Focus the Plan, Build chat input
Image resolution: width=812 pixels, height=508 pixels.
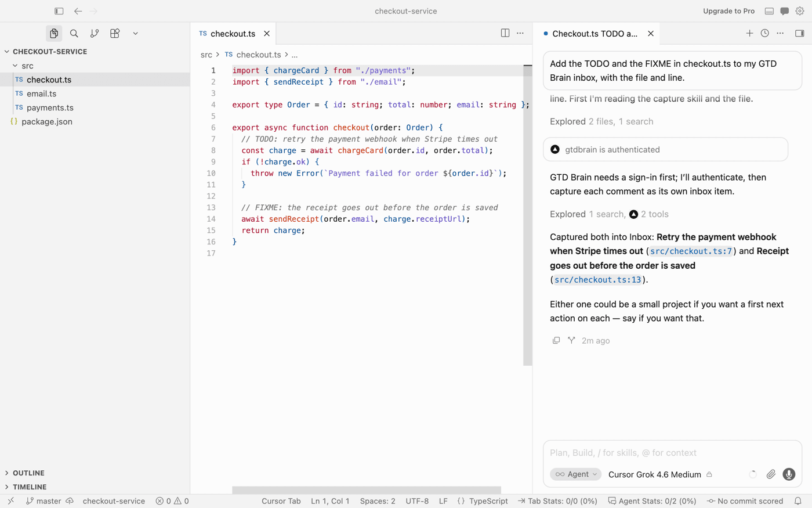click(672, 453)
